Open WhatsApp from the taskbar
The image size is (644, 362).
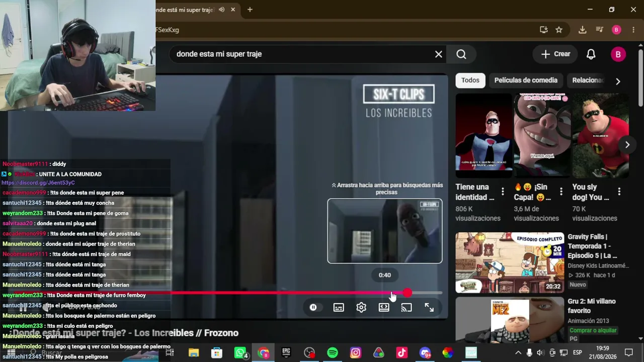pos(240,353)
